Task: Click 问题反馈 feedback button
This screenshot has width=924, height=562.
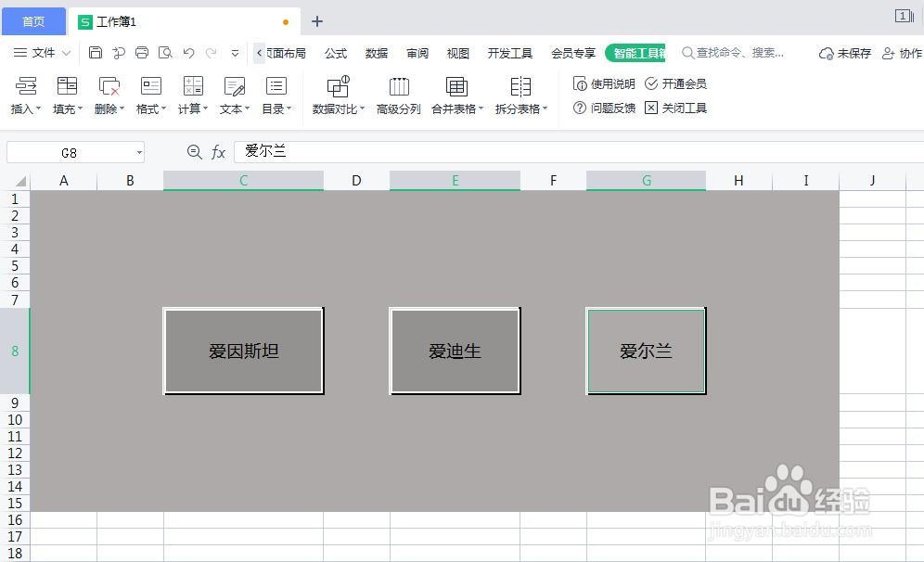Action: 604,109
